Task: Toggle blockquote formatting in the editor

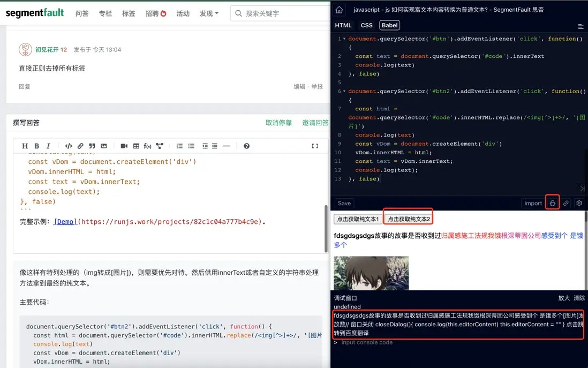Action: (x=92, y=146)
